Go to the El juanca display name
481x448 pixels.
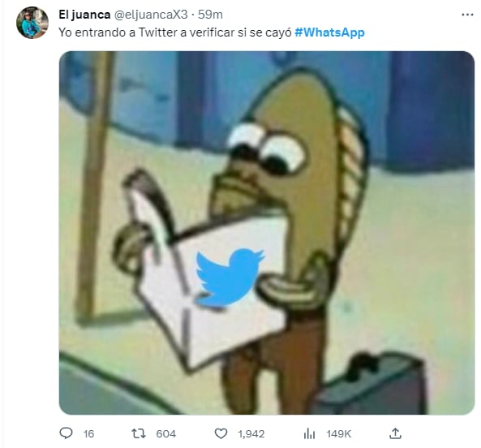coord(84,15)
